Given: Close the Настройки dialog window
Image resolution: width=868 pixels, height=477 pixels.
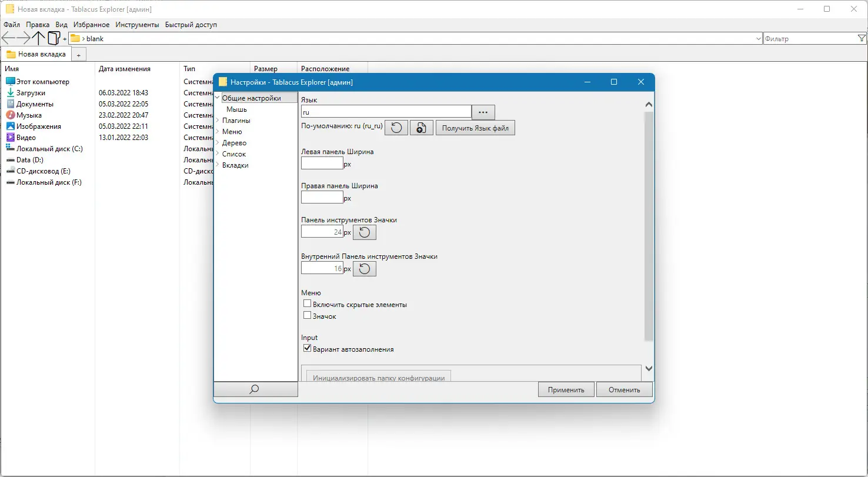Looking at the screenshot, I should (641, 82).
